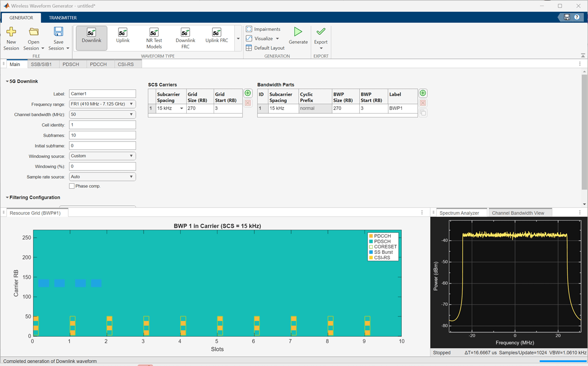Open the Frequency range dropdown
The image size is (588, 366).
tap(102, 104)
